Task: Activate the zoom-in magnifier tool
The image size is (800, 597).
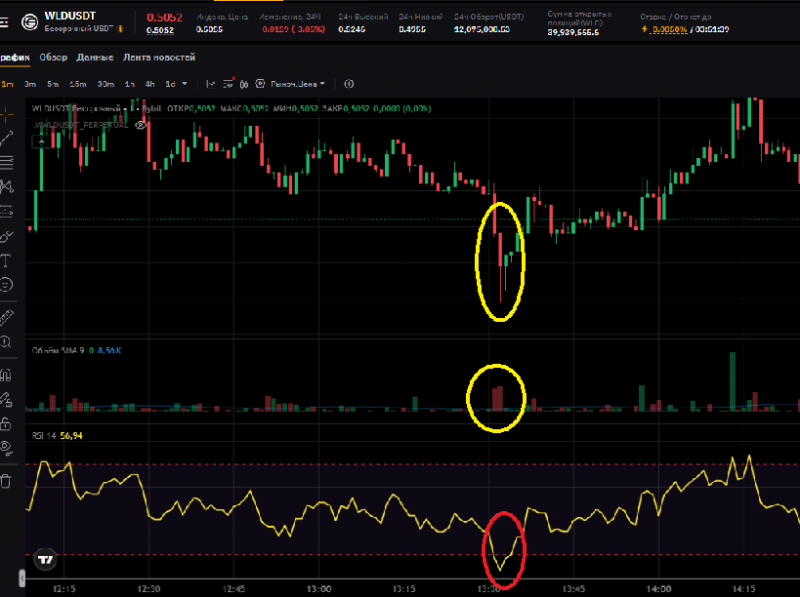Action: [6, 341]
